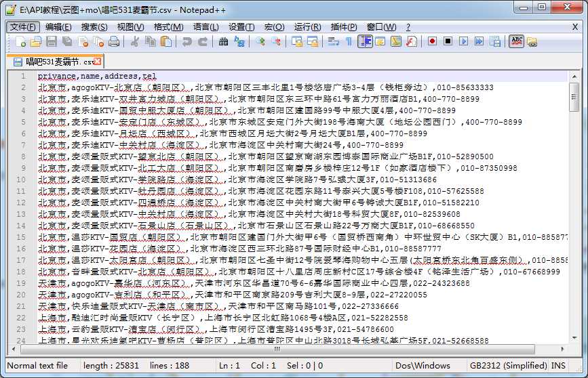Zoom out with magnifier minus icon

click(x=275, y=41)
